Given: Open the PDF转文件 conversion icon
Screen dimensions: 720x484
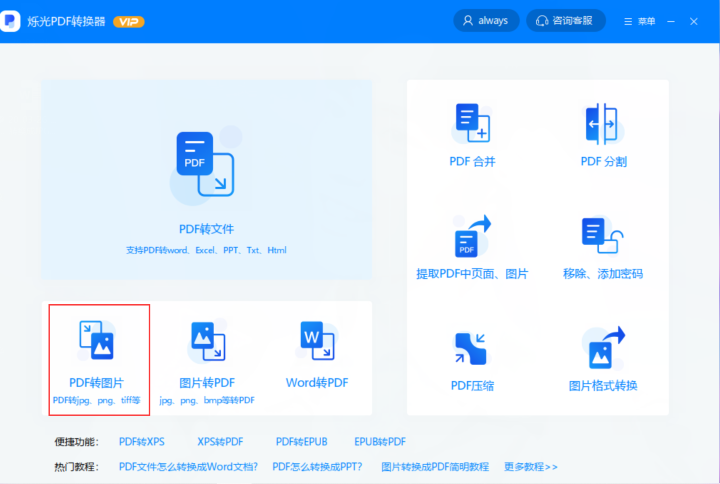Looking at the screenshot, I should coord(206,164).
